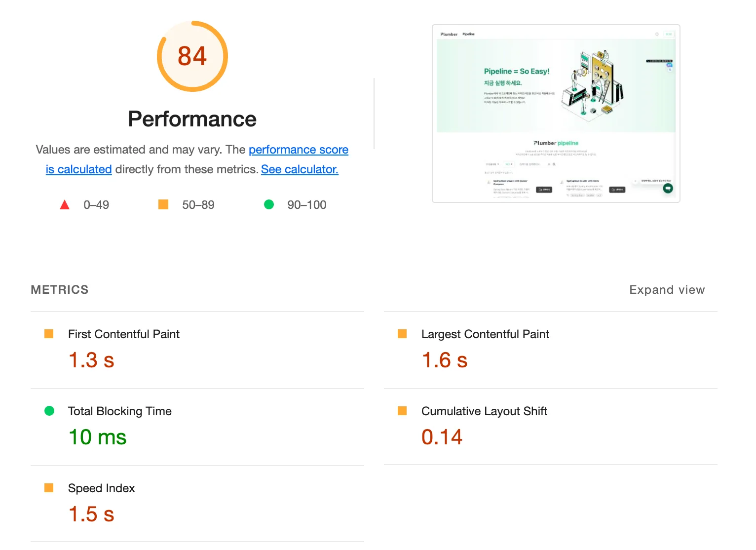This screenshot has width=756, height=550.
Task: Click the orange status icon beside First Contentful Paint
Action: click(x=49, y=334)
